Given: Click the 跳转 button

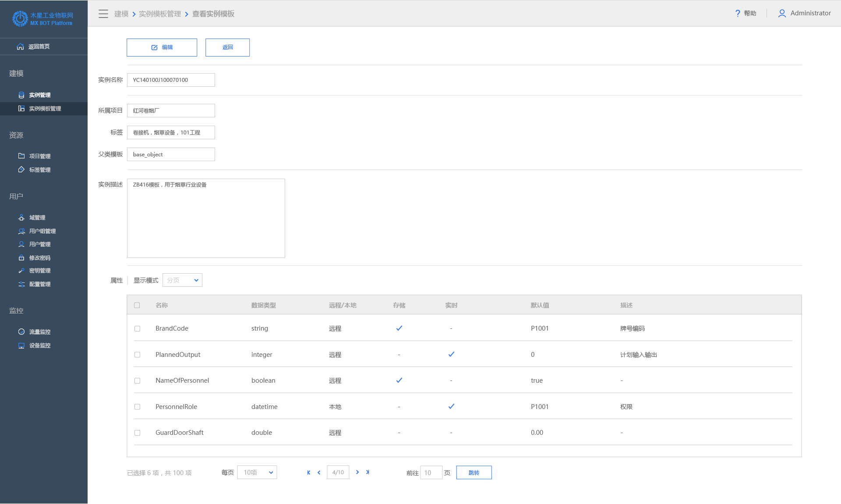Looking at the screenshot, I should (474, 472).
